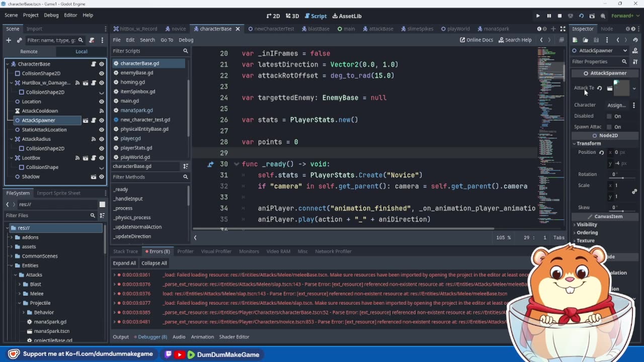Add a new node with the plus icon

coord(9,40)
